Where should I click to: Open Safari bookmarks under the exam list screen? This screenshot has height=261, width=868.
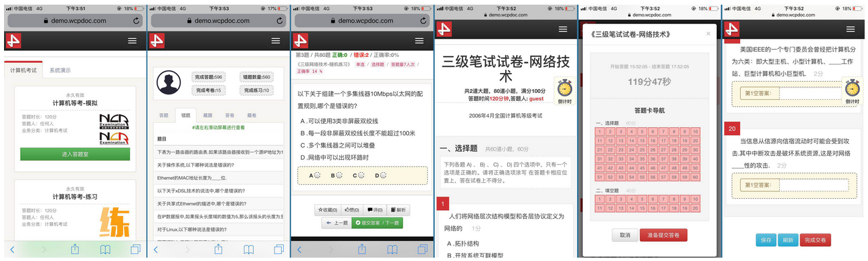click(105, 249)
